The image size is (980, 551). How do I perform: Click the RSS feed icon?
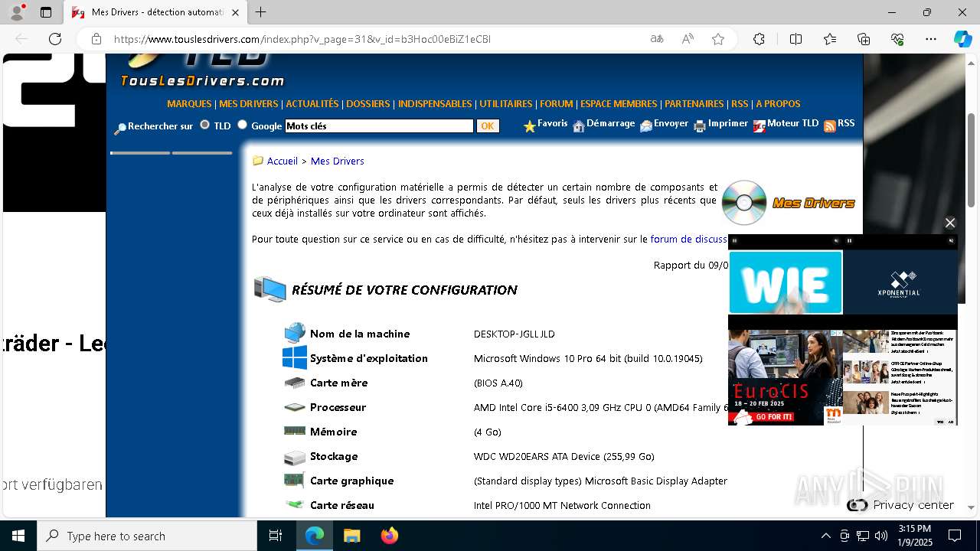pos(829,126)
